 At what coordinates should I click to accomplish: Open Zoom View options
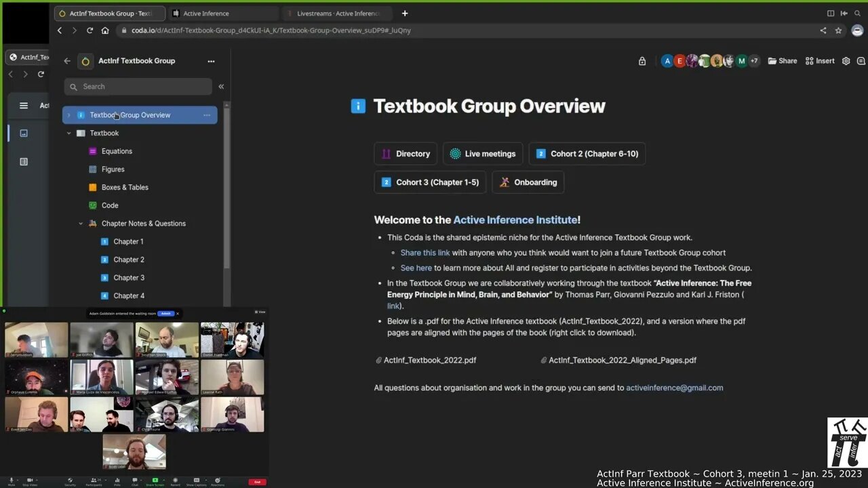260,312
